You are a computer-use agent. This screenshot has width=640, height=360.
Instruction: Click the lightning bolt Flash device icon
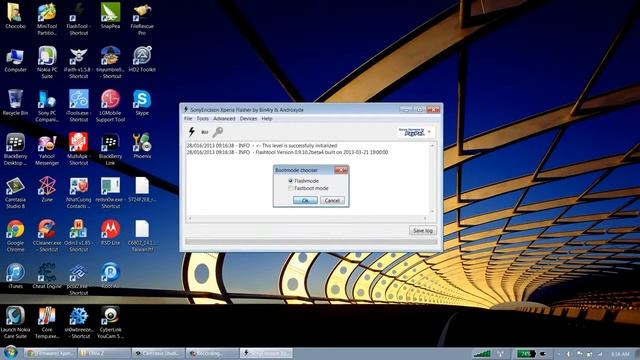(191, 131)
